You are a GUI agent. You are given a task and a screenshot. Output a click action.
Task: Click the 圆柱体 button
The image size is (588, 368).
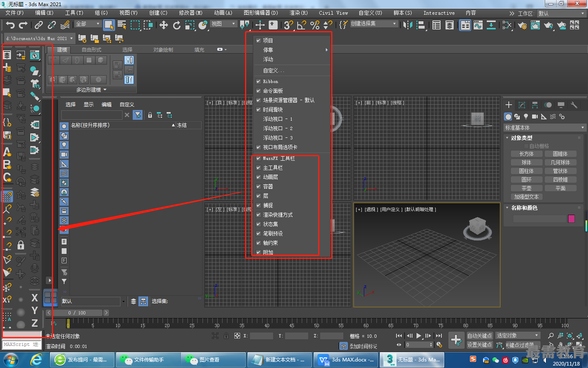coord(527,171)
